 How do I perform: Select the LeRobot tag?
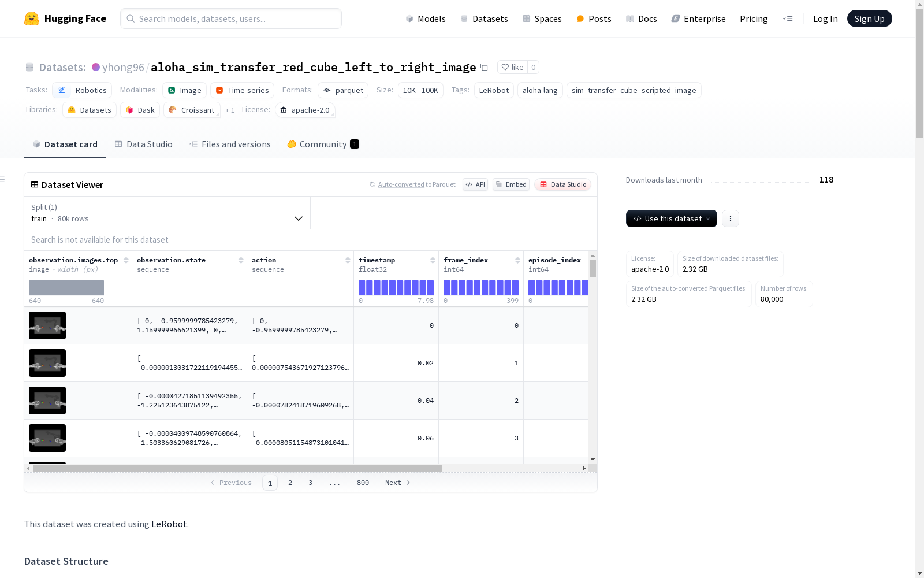point(494,90)
